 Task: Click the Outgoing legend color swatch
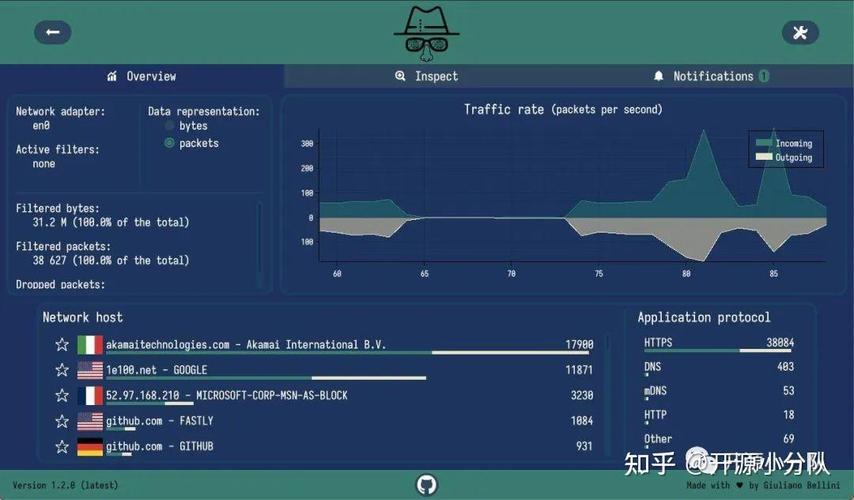(x=764, y=157)
